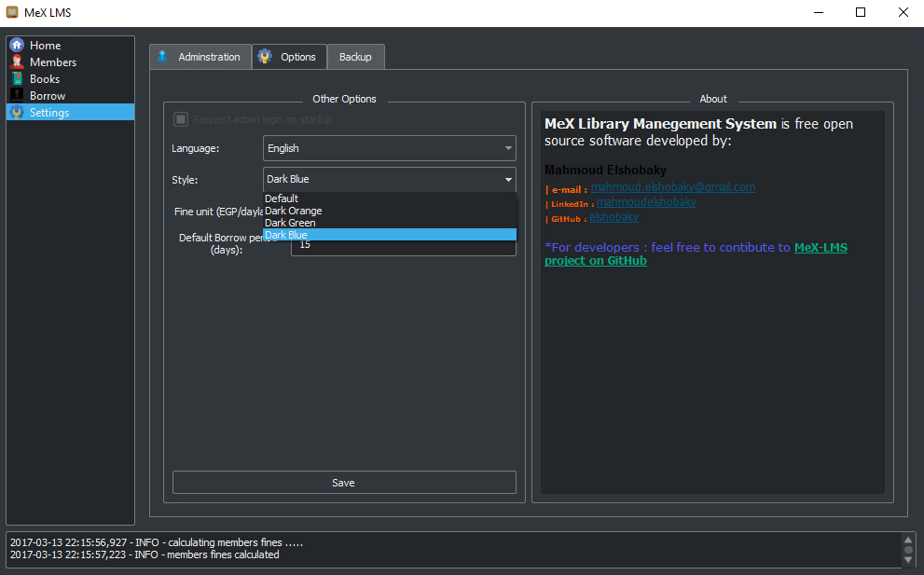
Task: Open the MeX-LMS project on GitHub link
Action: pyautogui.click(x=696, y=253)
